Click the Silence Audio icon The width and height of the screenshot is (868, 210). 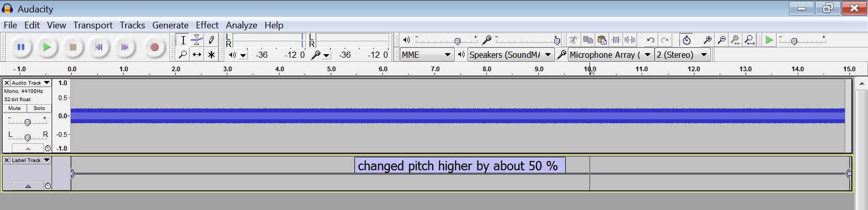coord(630,40)
